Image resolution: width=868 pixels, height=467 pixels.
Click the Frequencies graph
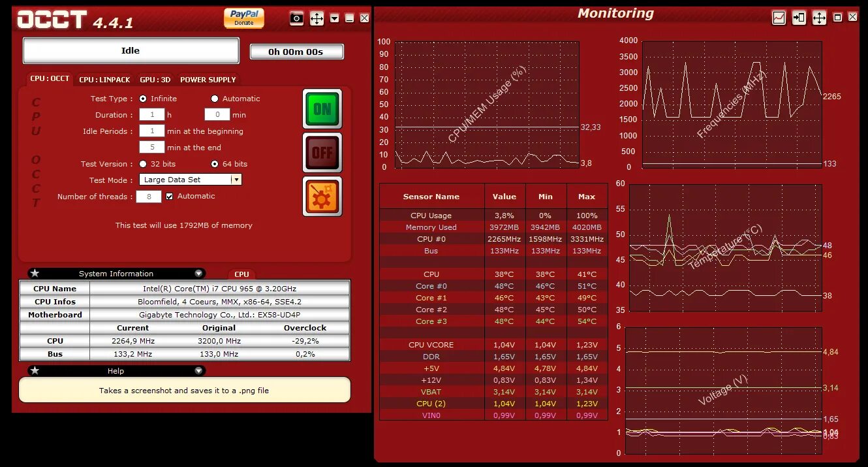coord(732,105)
